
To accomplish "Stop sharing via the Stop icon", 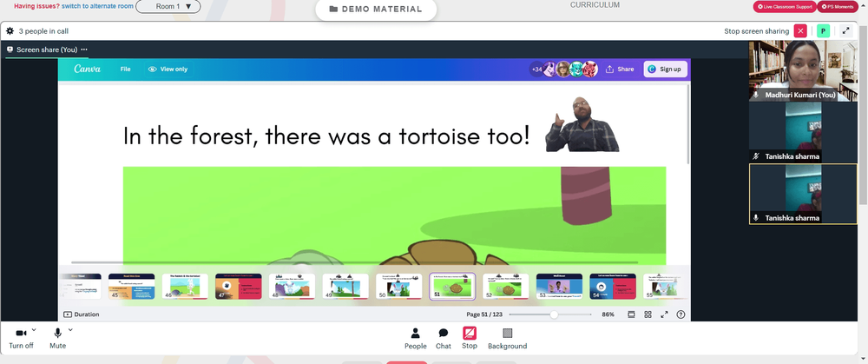I will [470, 333].
